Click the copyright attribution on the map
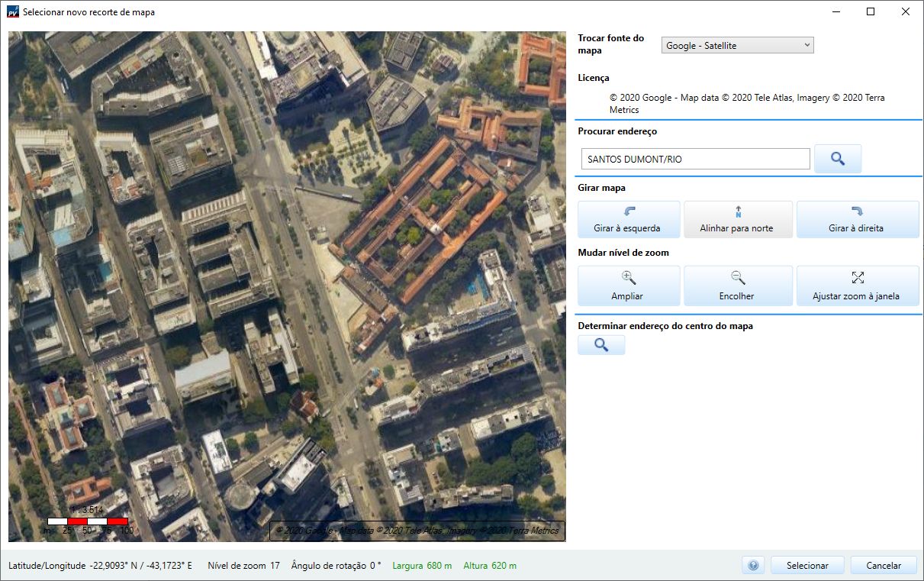The image size is (924, 581). pos(417,531)
